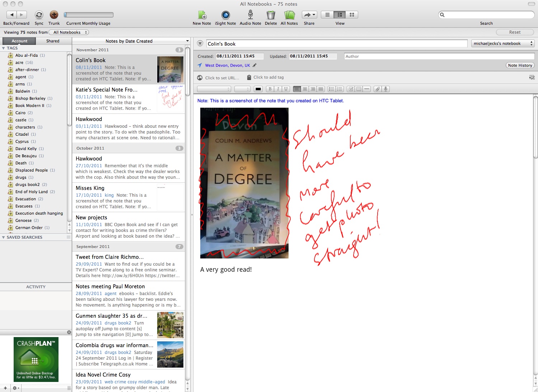Show All Notes
The width and height of the screenshot is (538, 392).
(x=289, y=15)
